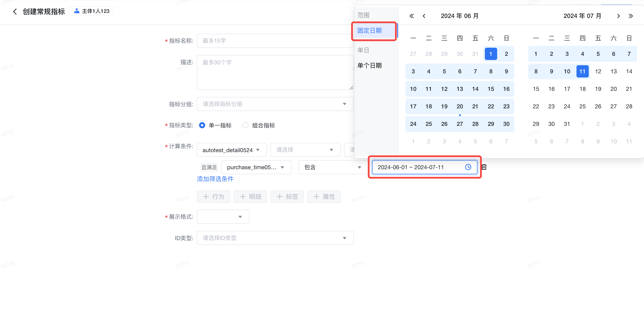Open the 展示格式 dropdown

pyautogui.click(x=223, y=217)
